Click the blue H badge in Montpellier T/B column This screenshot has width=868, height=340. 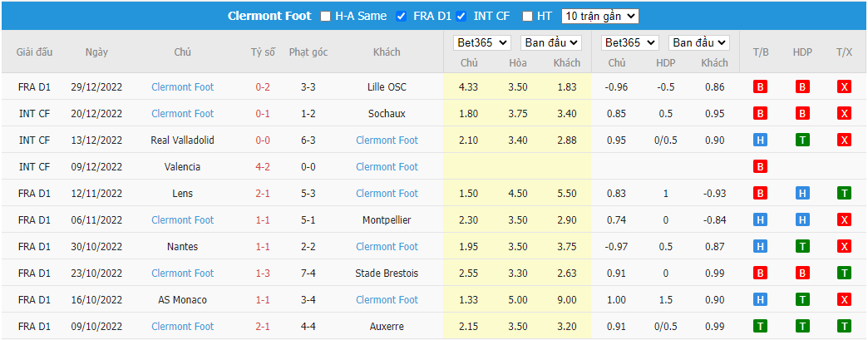coord(760,219)
